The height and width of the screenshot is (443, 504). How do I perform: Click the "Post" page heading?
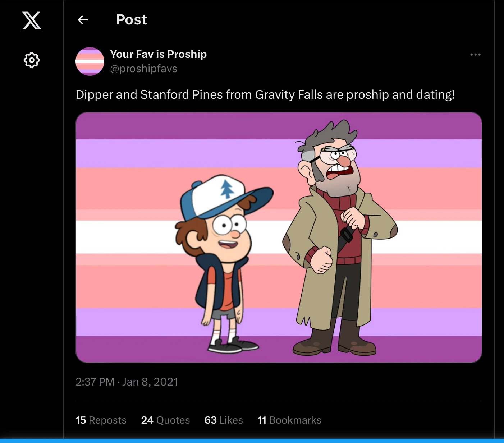(x=131, y=20)
